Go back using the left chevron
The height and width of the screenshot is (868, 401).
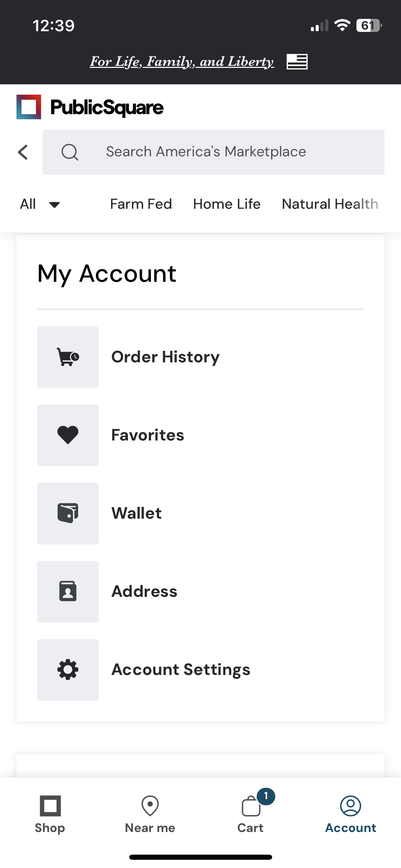pos(23,152)
